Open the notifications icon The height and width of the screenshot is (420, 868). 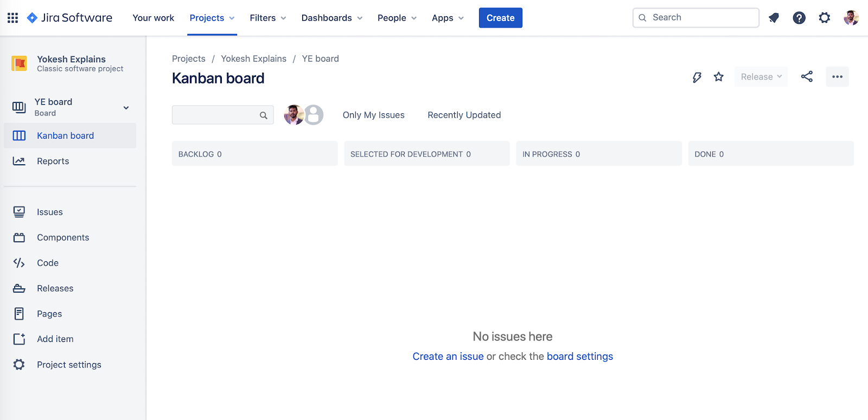coord(774,18)
